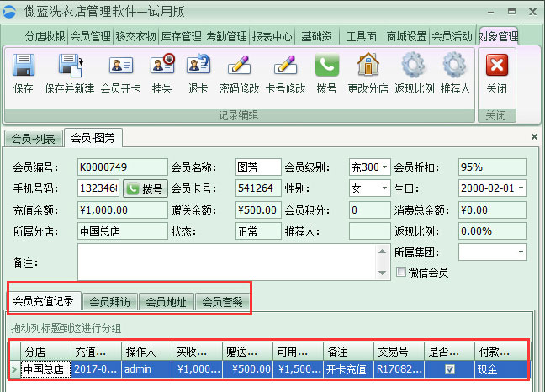This screenshot has height=392, width=545.
Task: Switch to the 会员-列表 document tab
Action: coord(33,138)
